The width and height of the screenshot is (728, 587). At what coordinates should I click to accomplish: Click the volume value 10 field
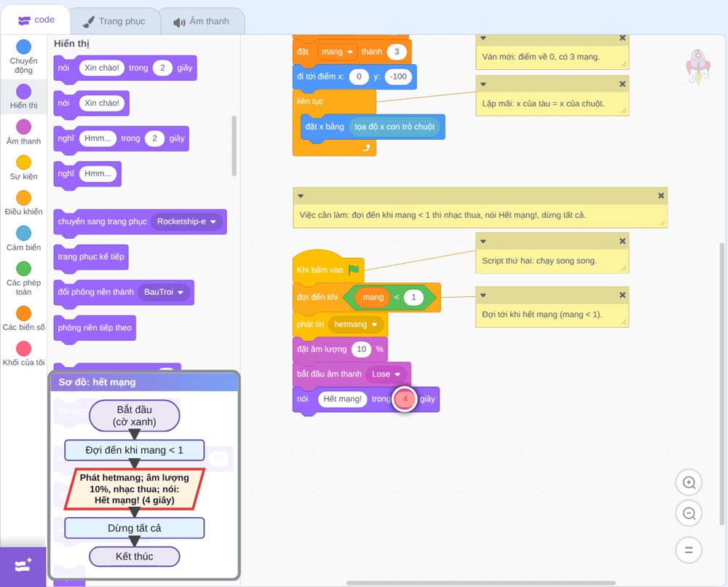tap(361, 350)
